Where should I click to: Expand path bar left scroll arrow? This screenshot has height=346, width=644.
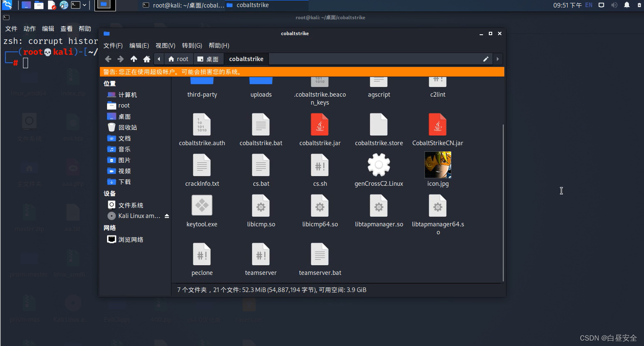click(x=159, y=59)
